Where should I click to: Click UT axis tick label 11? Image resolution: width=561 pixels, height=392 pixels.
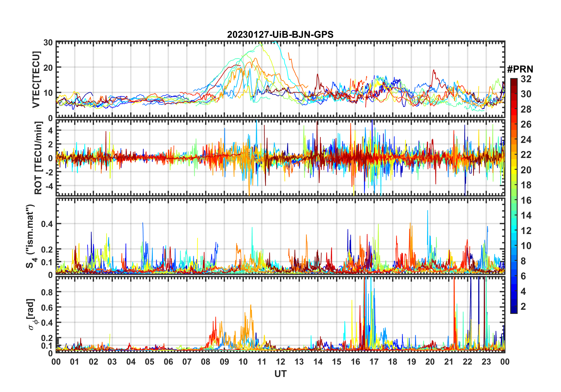(262, 362)
